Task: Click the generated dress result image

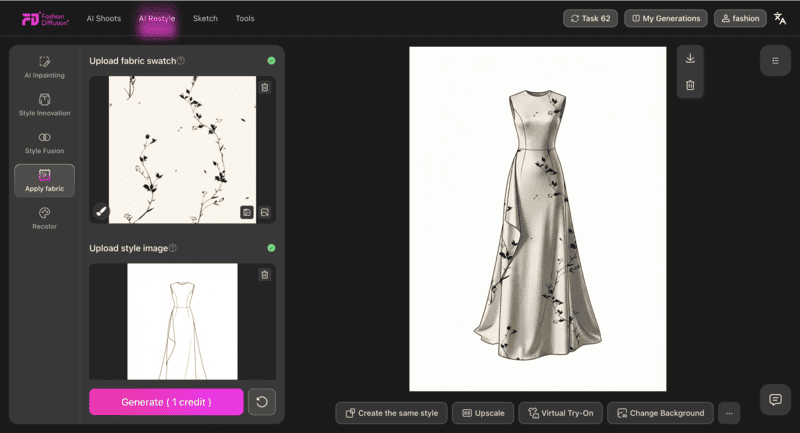Action: [x=538, y=219]
